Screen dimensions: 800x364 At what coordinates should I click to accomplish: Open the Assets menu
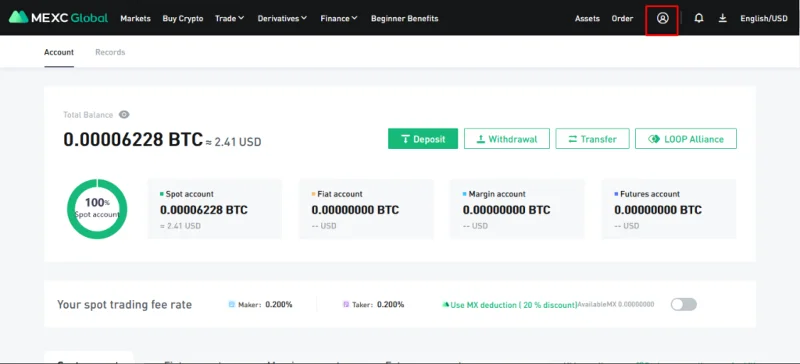pyautogui.click(x=587, y=18)
